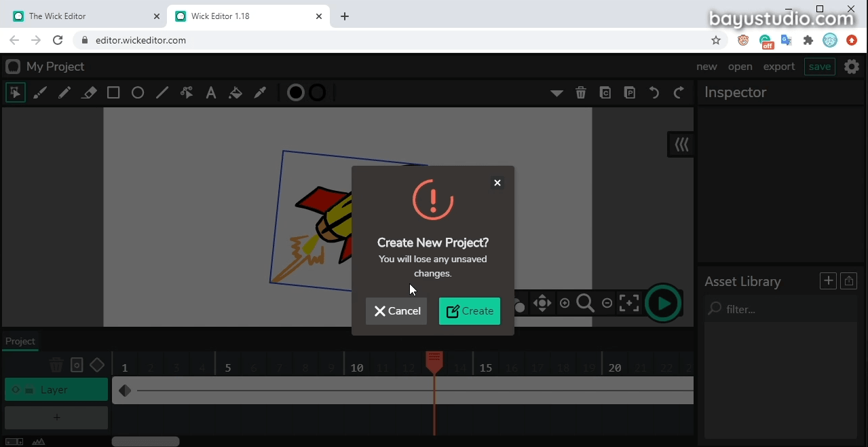Activate the Eraser tool

[x=89, y=92]
